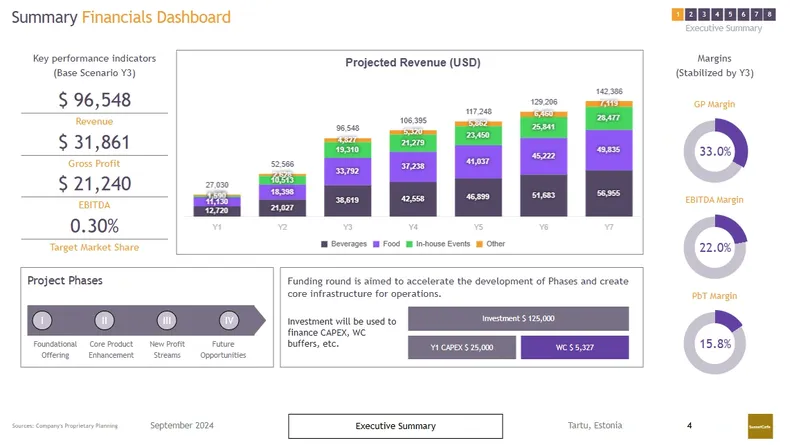Click the Target Market Share label
792x445 pixels.
tap(94, 247)
